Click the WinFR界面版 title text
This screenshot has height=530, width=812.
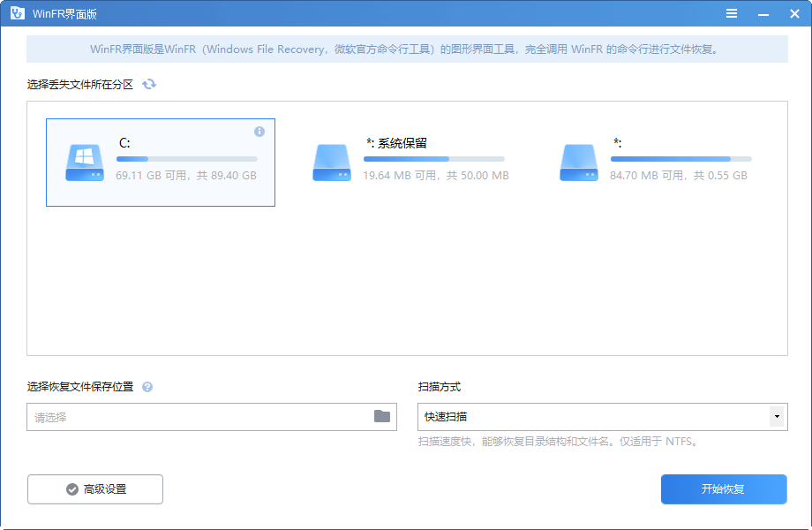point(64,14)
